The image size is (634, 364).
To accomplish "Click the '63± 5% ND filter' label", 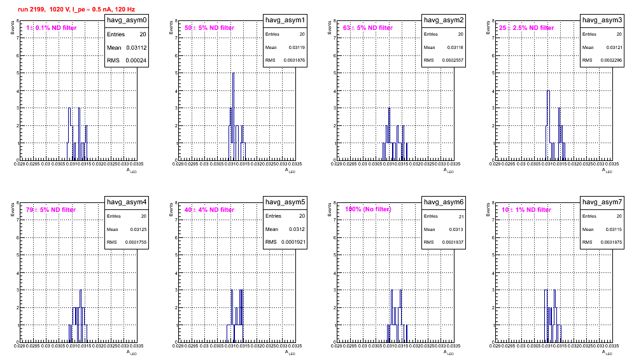I will click(368, 28).
